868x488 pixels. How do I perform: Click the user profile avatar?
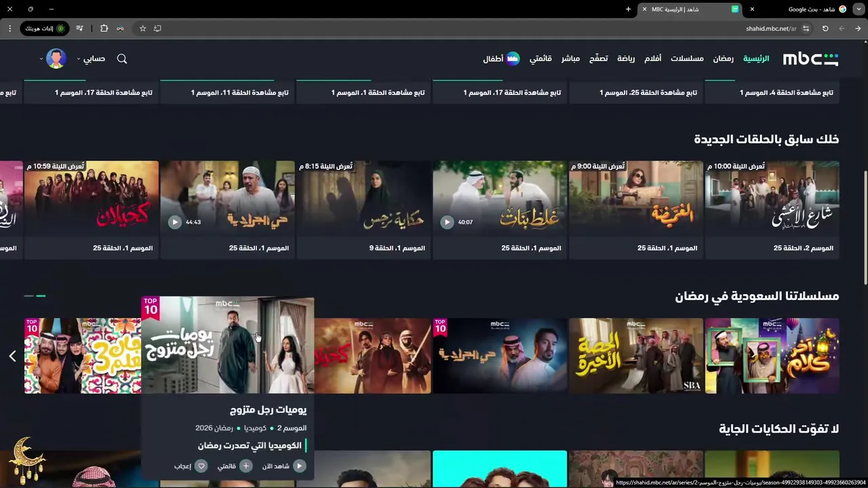click(56, 59)
